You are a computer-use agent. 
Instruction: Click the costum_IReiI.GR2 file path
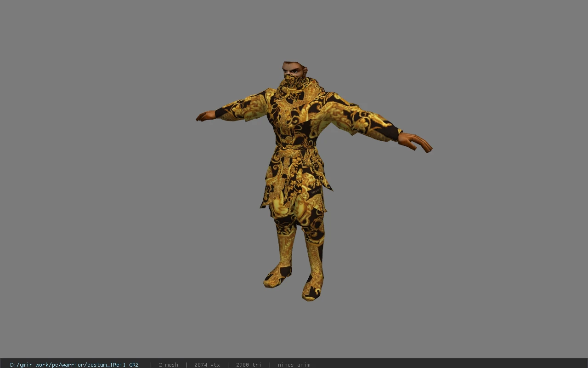pos(74,365)
